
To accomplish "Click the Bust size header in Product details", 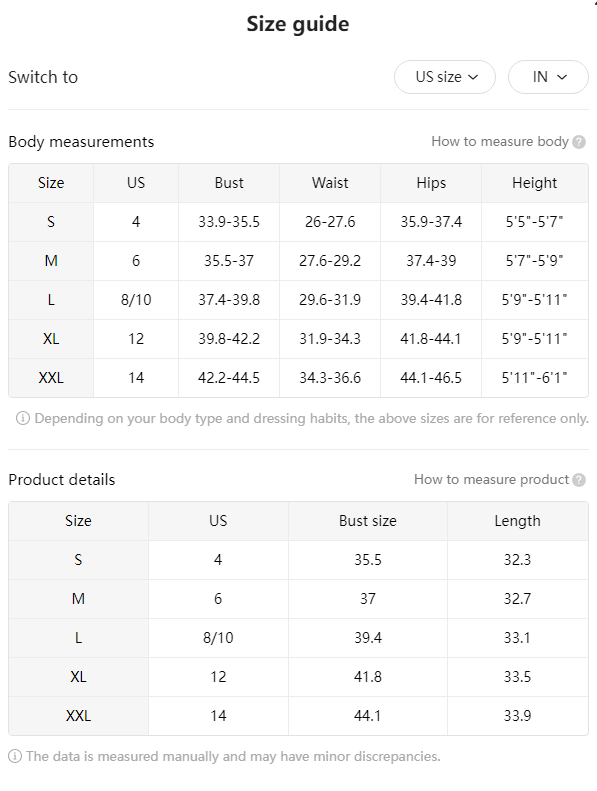I will [368, 521].
